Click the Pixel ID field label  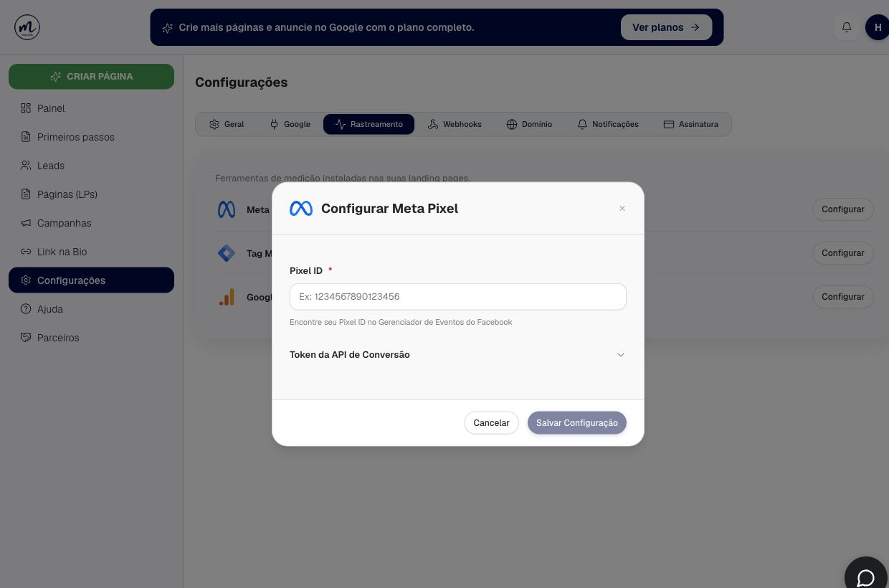tap(306, 271)
